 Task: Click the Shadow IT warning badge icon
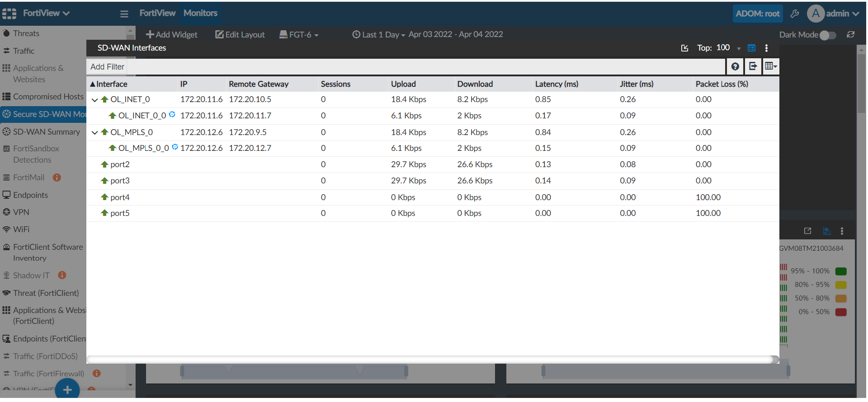(x=62, y=275)
